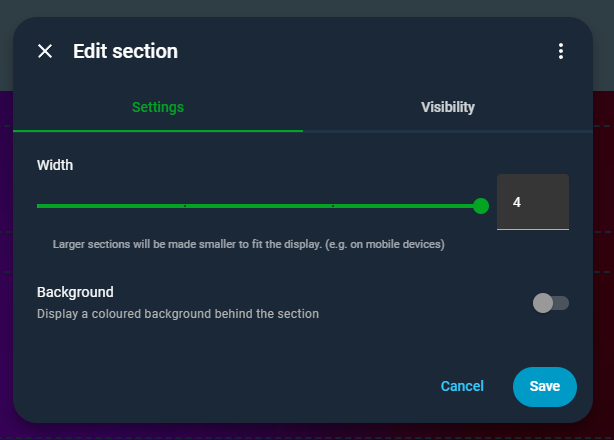Screen dimensions: 614x440
Task: Click the "Edit section" dialog title
Action: (x=125, y=51)
